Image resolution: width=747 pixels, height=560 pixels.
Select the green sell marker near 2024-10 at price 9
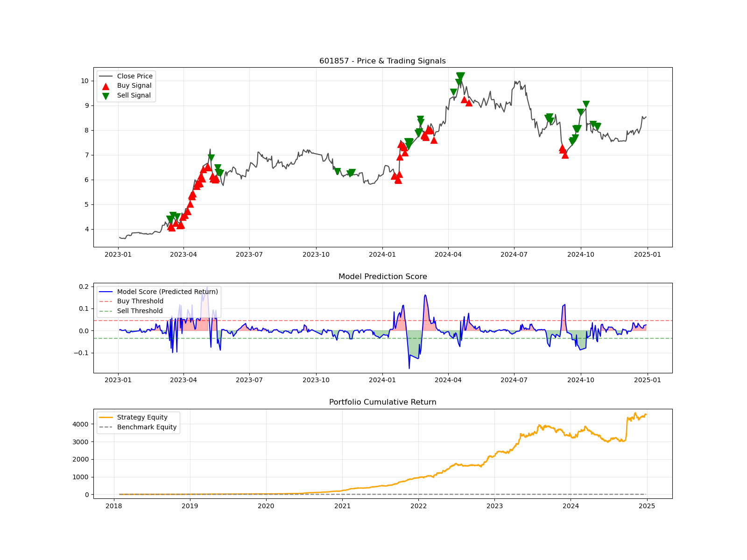[585, 103]
